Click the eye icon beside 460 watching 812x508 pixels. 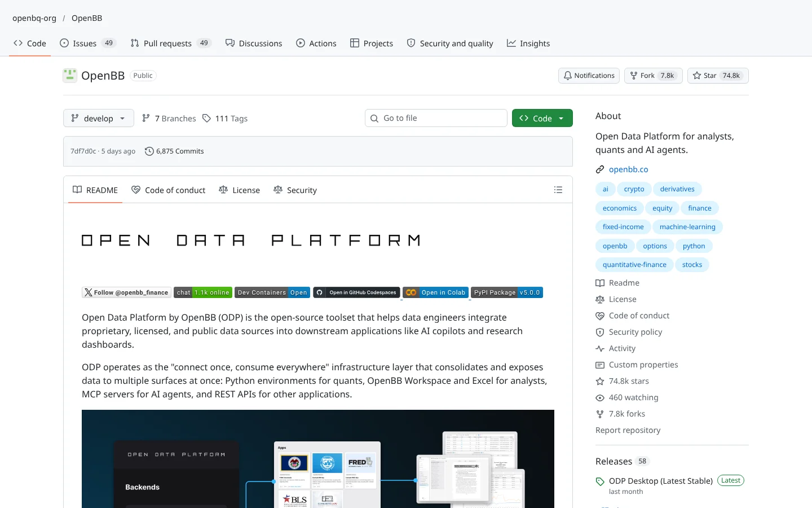600,397
